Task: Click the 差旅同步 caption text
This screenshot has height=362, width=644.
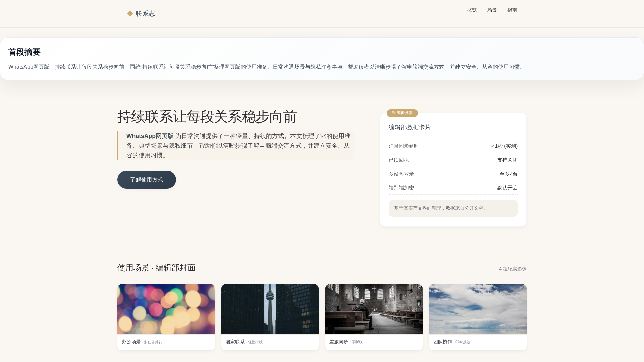Action: click(x=339, y=342)
